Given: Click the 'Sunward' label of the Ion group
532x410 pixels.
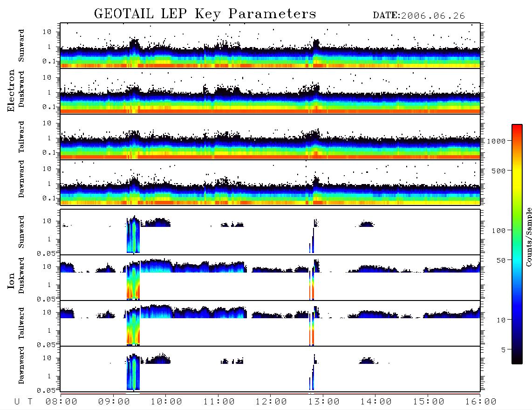Looking at the screenshot, I should point(21,232).
